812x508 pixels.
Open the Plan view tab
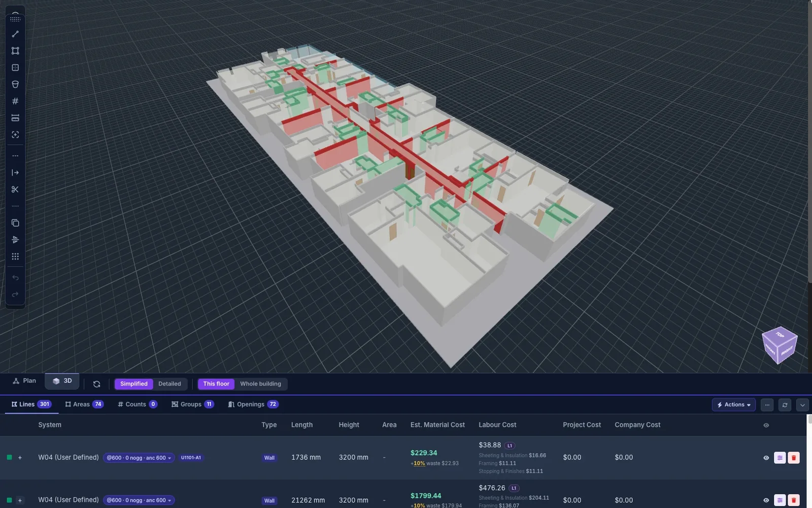click(x=24, y=381)
